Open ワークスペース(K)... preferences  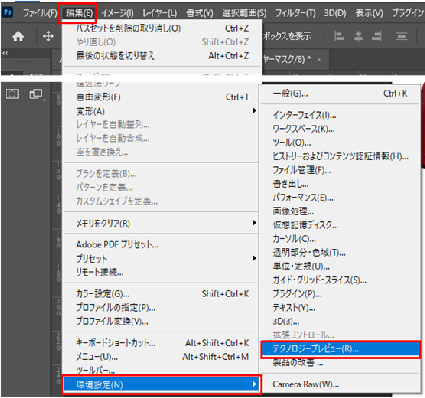340,129
